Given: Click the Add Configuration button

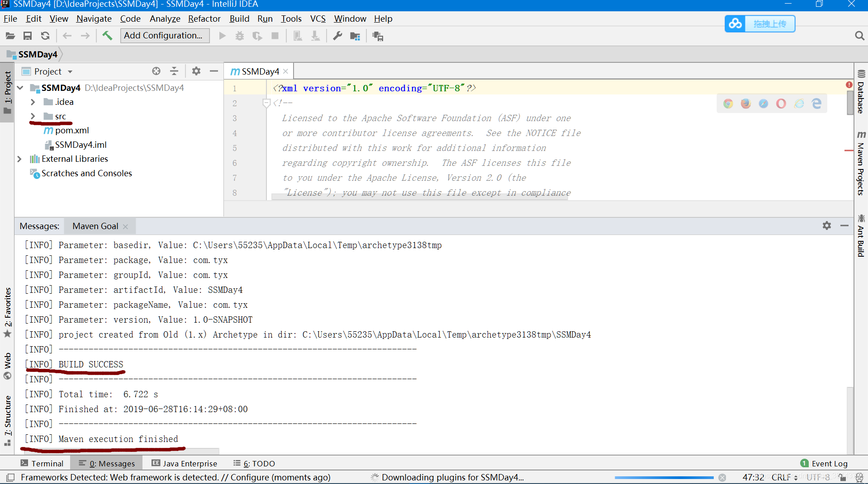Looking at the screenshot, I should [x=165, y=35].
